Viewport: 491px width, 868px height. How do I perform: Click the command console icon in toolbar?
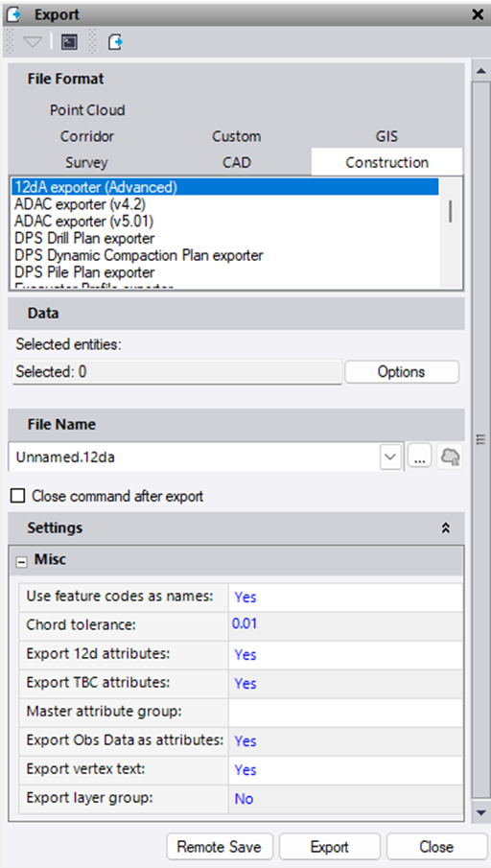click(x=69, y=42)
